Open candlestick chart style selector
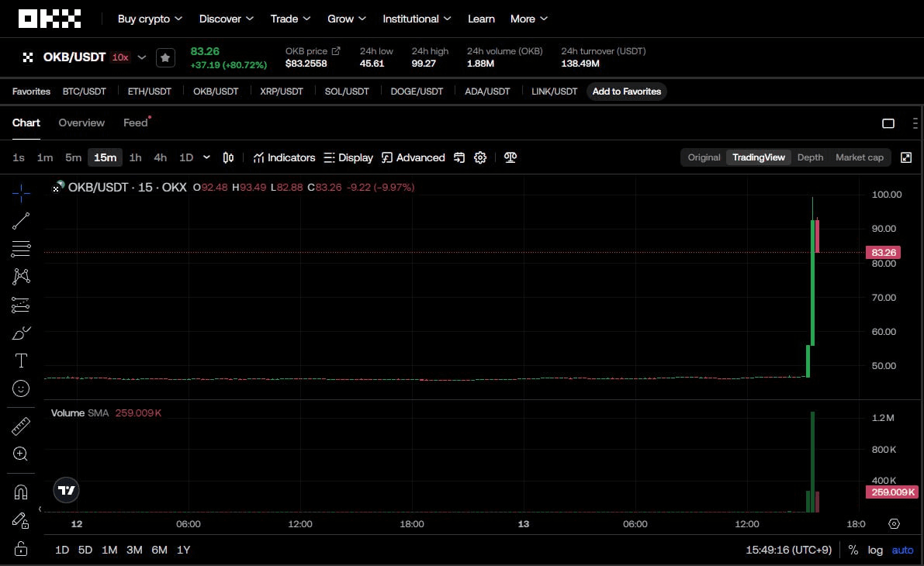924x566 pixels. (x=228, y=157)
